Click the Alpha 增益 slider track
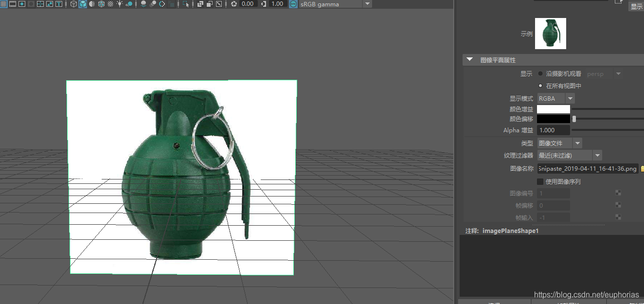Image resolution: width=644 pixels, height=304 pixels. pyautogui.click(x=608, y=130)
